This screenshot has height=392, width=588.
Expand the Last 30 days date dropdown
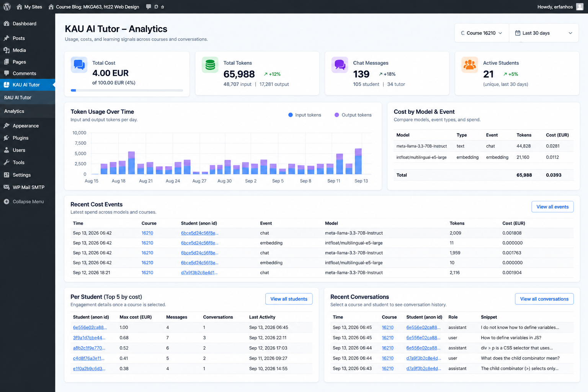click(544, 33)
